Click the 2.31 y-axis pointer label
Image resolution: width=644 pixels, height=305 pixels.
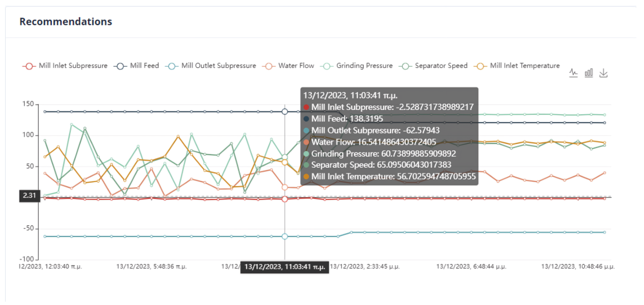pos(30,196)
